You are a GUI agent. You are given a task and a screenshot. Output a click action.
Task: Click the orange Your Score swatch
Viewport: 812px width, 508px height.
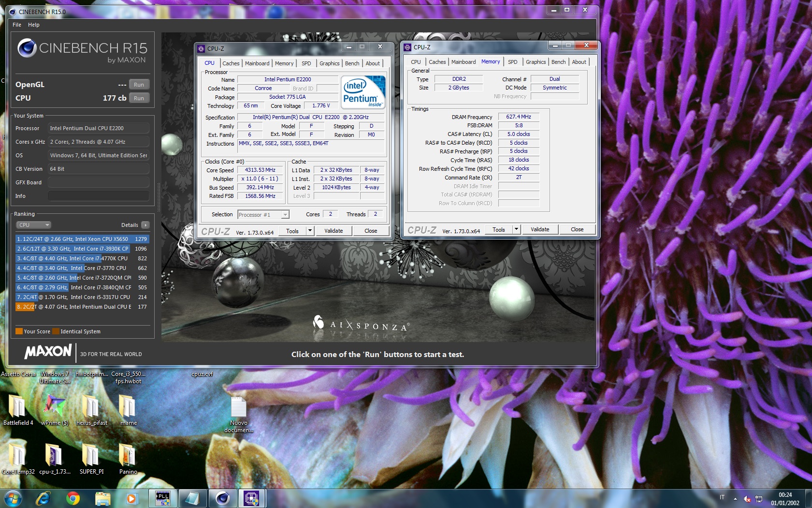pos(19,331)
